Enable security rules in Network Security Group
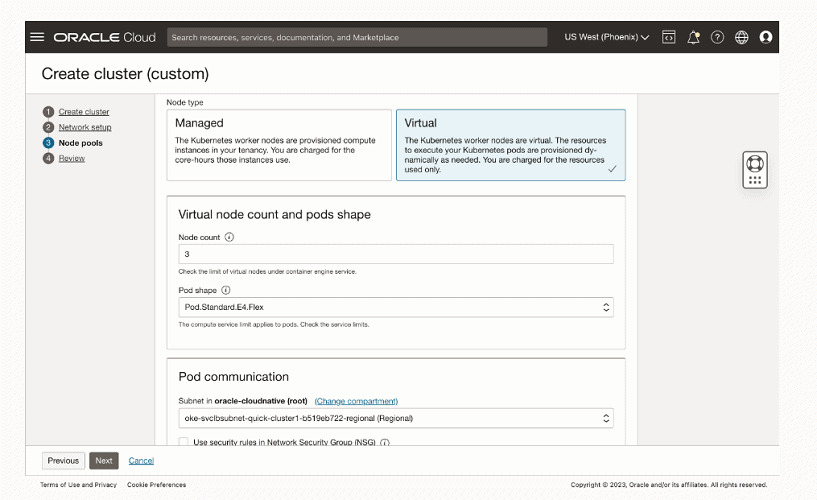This screenshot has width=817, height=500. (183, 442)
